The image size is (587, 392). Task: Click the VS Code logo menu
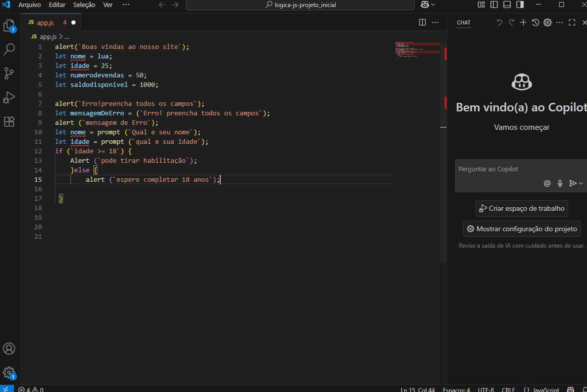6,4
